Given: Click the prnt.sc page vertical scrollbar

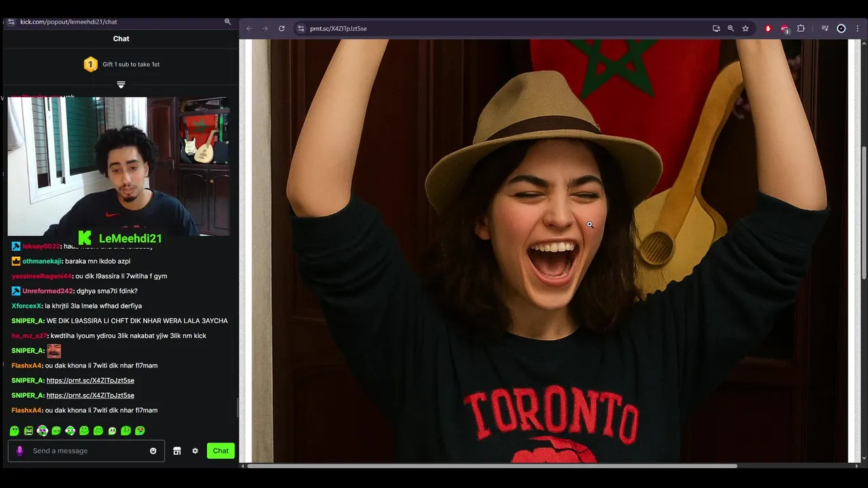Looking at the screenshot, I should [863, 212].
